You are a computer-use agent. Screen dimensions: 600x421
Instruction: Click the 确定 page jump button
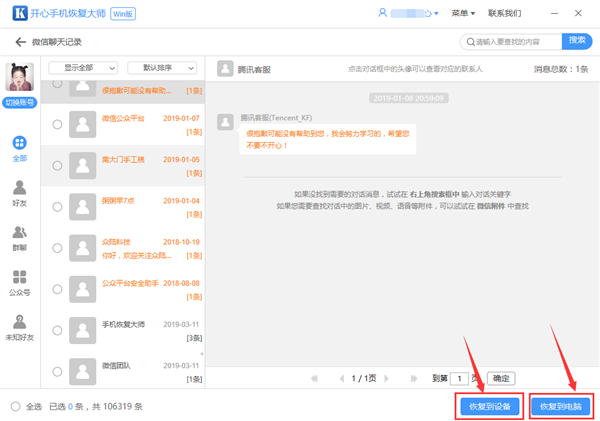point(501,379)
